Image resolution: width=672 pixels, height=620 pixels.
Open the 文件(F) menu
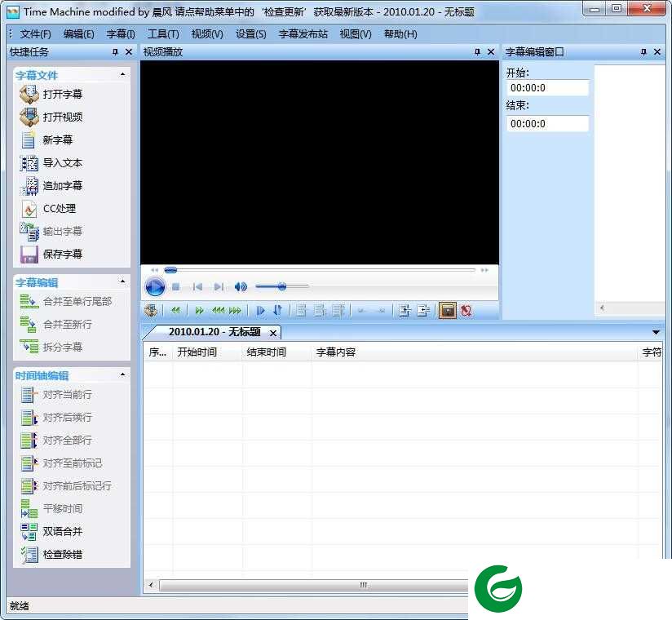click(35, 34)
